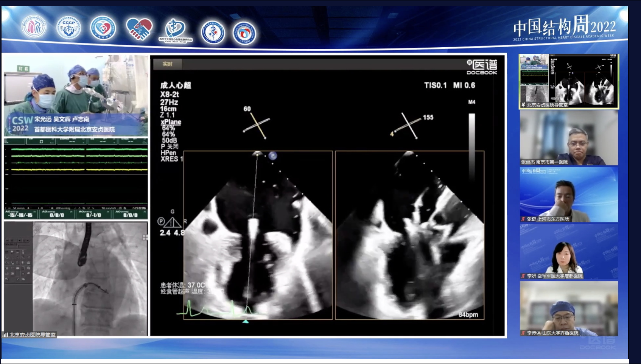Screen dimensions: 641x364
Task: Click the DOCBOOK 医谱 logo on ultrasound
Action: pyautogui.click(x=482, y=67)
